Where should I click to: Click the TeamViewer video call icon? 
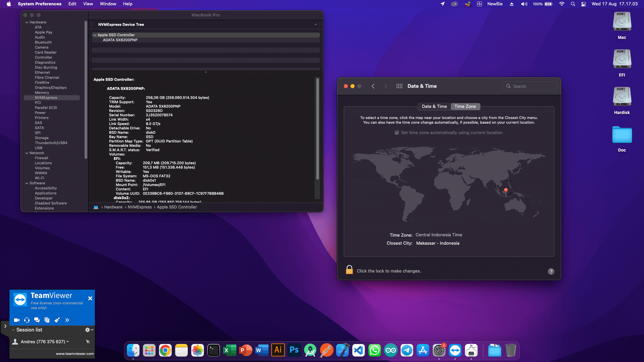[16, 320]
